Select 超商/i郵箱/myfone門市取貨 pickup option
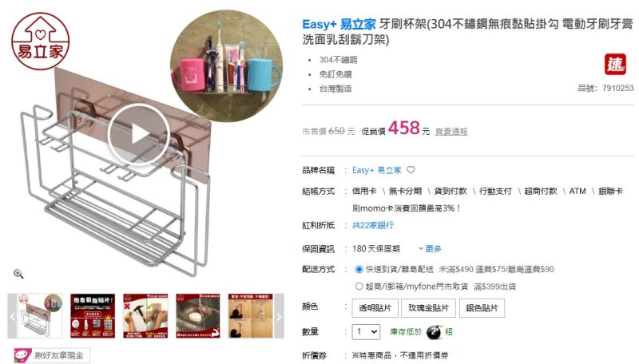This screenshot has height=364, width=639. coord(359,287)
